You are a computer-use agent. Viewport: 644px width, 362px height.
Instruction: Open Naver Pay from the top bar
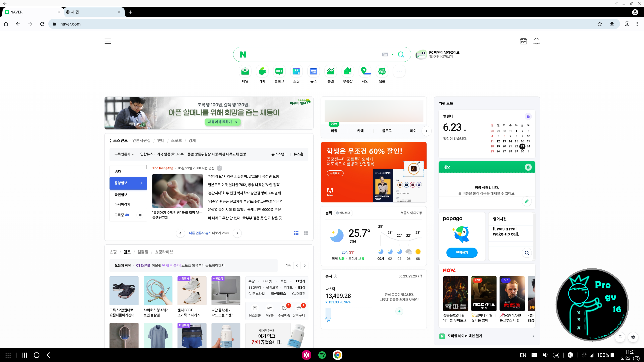[523, 41]
